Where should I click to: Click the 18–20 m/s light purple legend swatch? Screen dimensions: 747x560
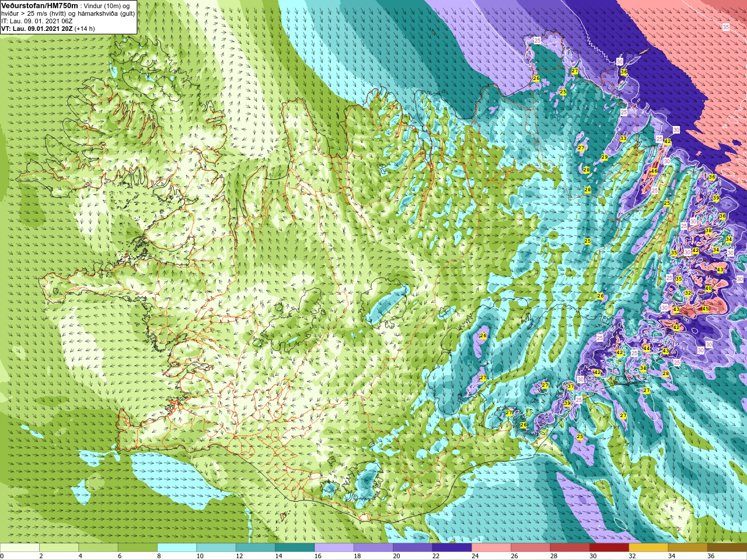373,548
